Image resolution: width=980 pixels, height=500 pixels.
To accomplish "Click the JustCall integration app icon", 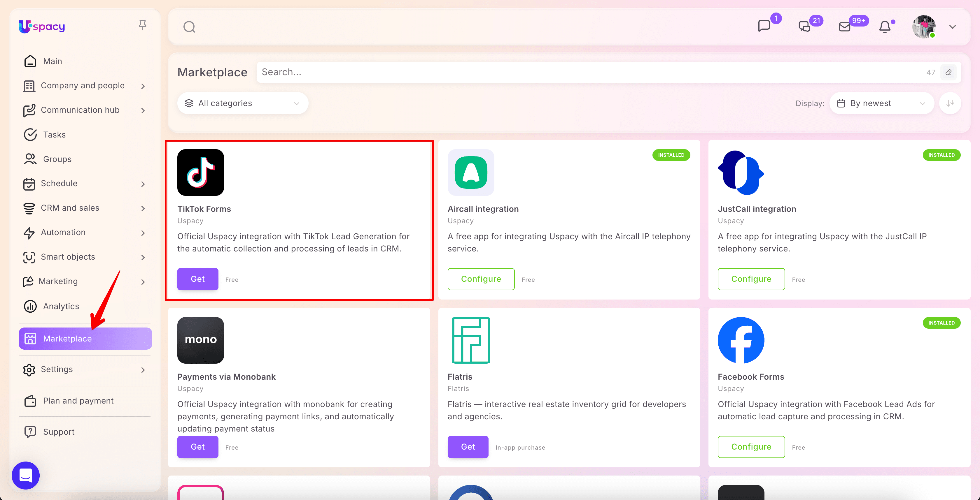I will 741,172.
